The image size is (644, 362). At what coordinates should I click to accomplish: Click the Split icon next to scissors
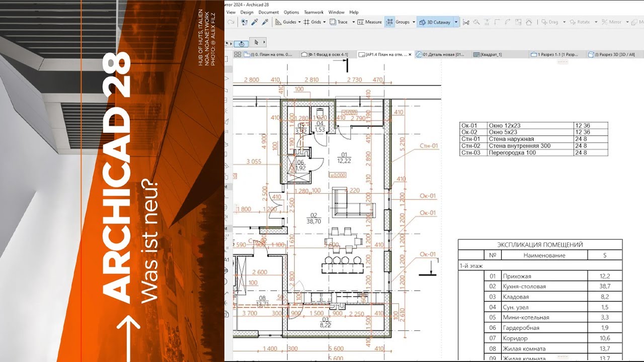coord(476,22)
